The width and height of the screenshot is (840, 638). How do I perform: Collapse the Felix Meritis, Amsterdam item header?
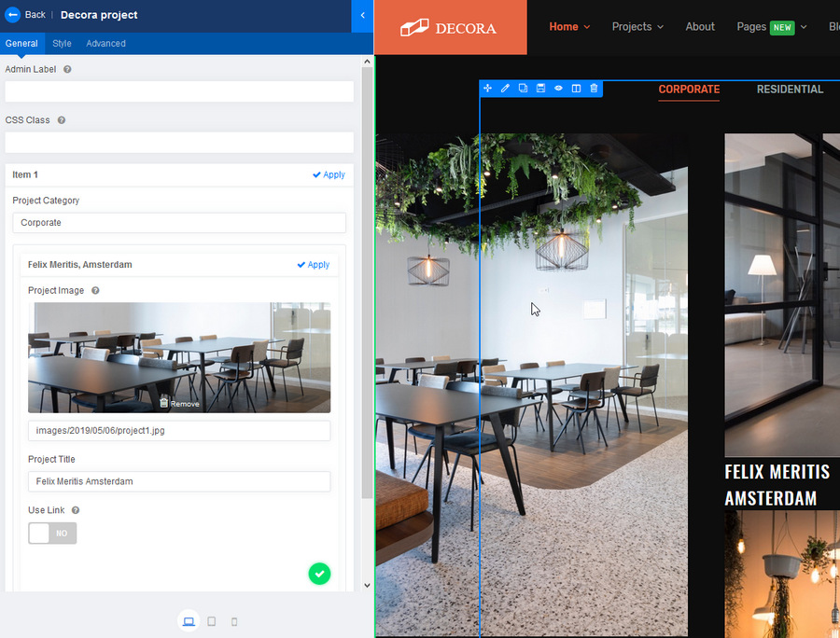click(x=179, y=264)
